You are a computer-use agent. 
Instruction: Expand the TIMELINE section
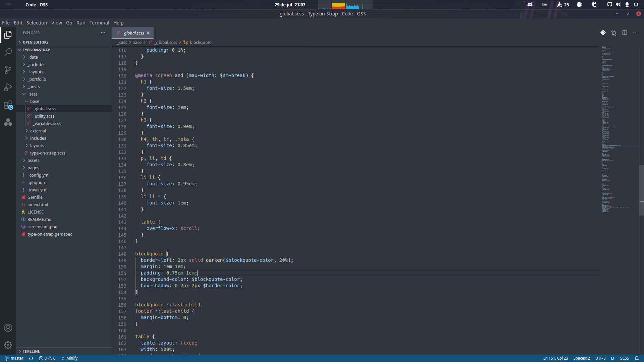(x=31, y=351)
